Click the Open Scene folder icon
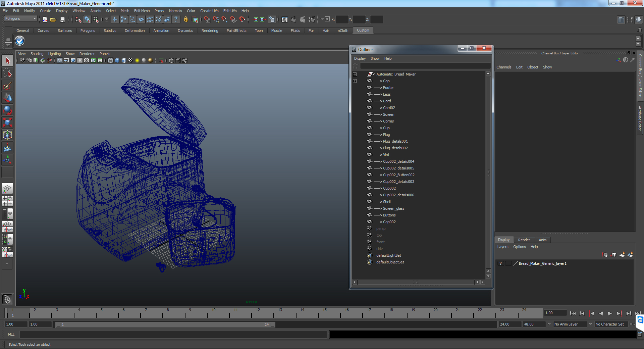Viewport: 644px width, 349px height. pyautogui.click(x=53, y=19)
